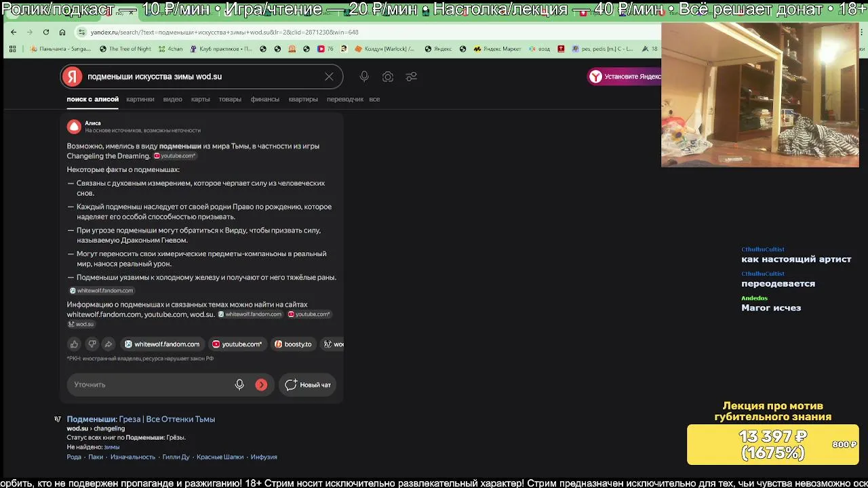Reload the page with the refresh icon
Viewport: 868px width, 488px height.
click(45, 32)
